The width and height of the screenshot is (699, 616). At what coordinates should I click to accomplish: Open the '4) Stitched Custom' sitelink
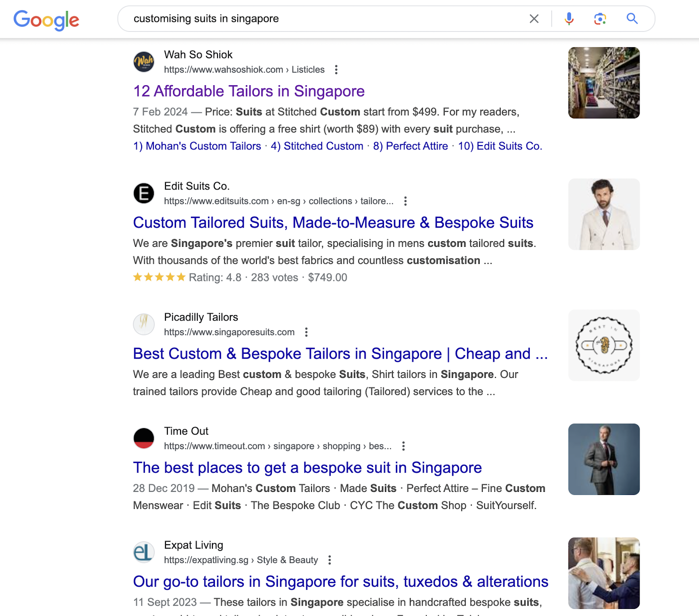click(x=317, y=146)
